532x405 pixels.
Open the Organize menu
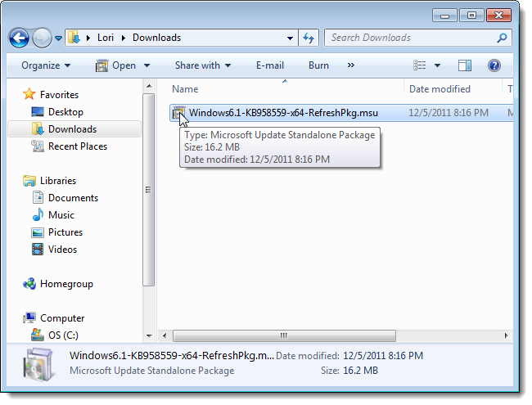[x=46, y=65]
